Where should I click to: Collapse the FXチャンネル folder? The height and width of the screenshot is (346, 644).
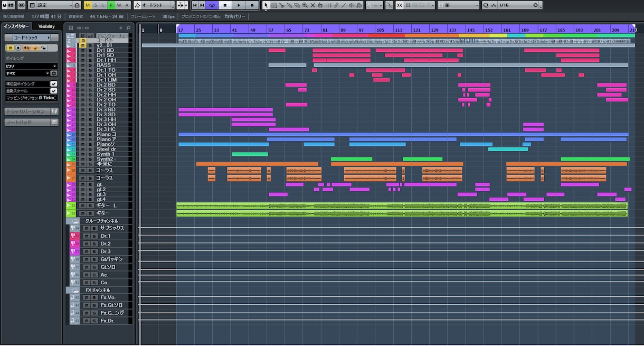tap(75, 290)
